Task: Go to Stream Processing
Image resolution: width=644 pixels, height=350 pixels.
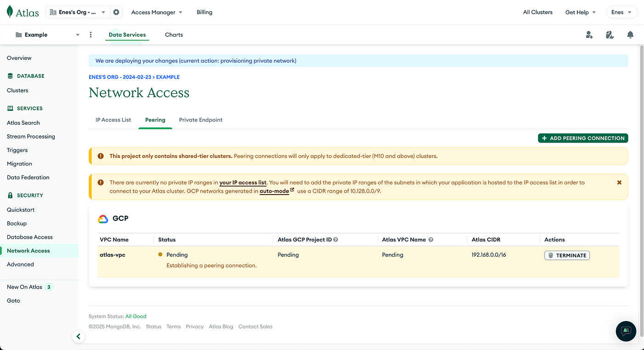Action: pyautogui.click(x=31, y=137)
